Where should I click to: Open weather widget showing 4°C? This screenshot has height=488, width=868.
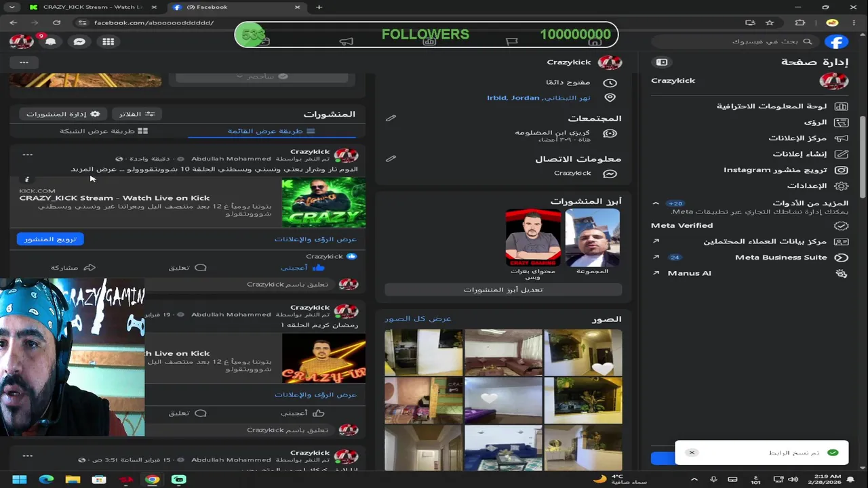(x=619, y=479)
